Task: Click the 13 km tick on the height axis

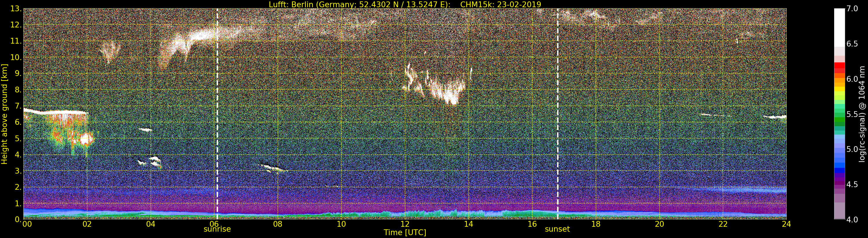Action: [16, 9]
